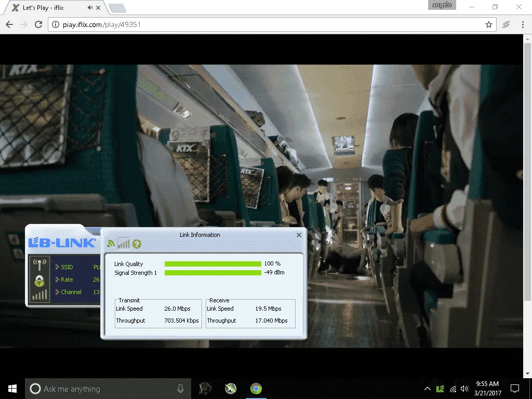Open the volume speaker tray icon

(x=464, y=389)
